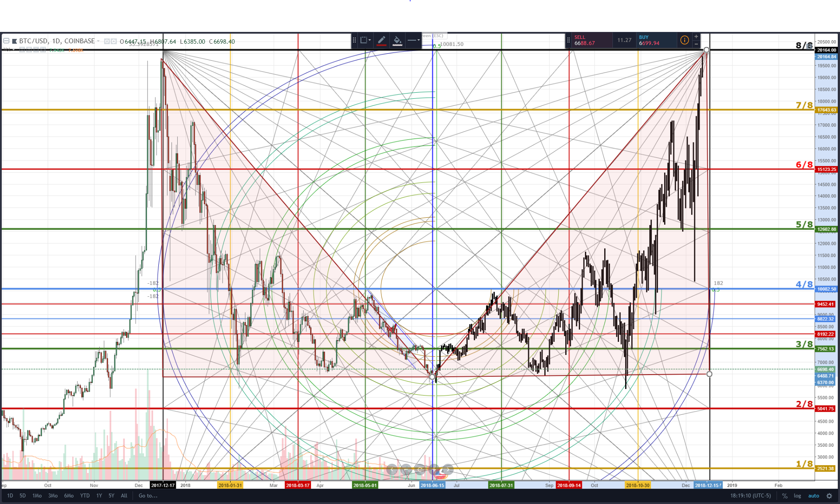Screen dimensions: 840x504
Task: Select the red line color pencil tool
Action: coord(381,40)
